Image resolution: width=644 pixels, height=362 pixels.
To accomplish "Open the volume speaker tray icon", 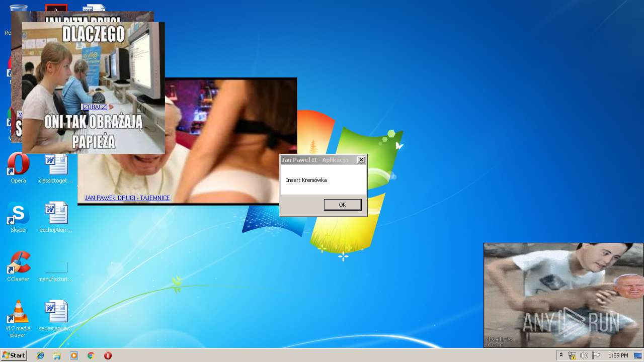I will pos(584,355).
